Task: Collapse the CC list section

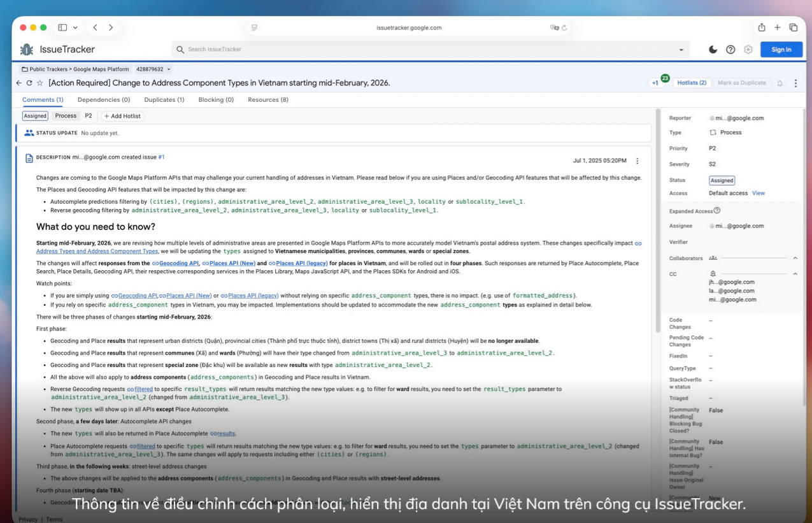Action: (795, 274)
